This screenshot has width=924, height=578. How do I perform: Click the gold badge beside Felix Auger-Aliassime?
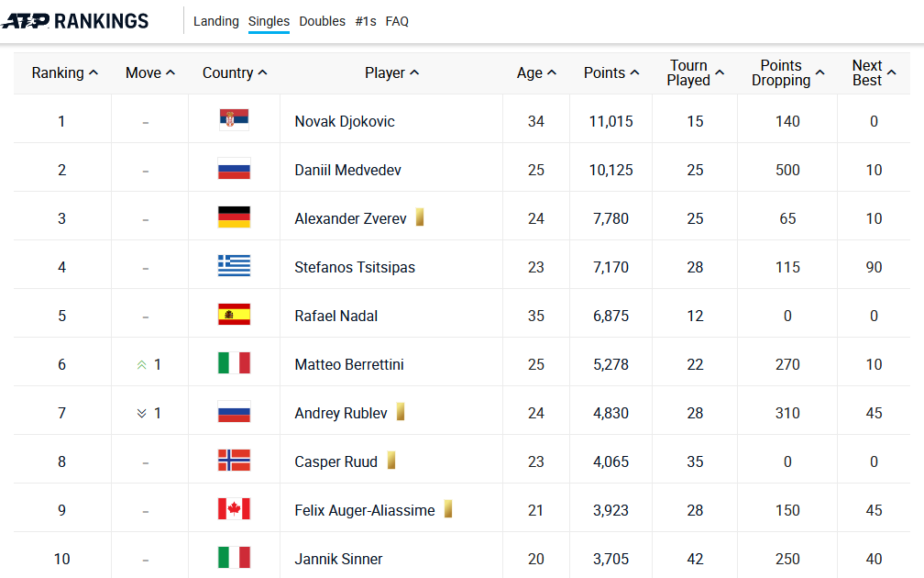(x=448, y=508)
